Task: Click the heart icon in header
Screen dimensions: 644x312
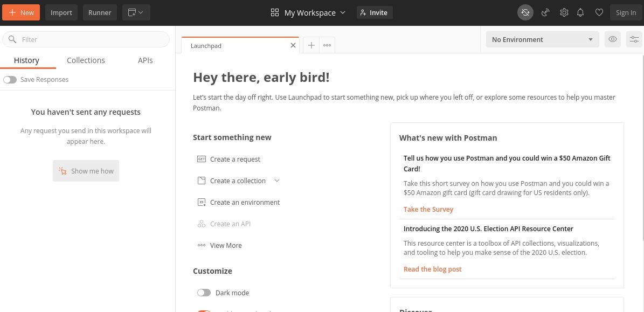Action: tap(599, 12)
